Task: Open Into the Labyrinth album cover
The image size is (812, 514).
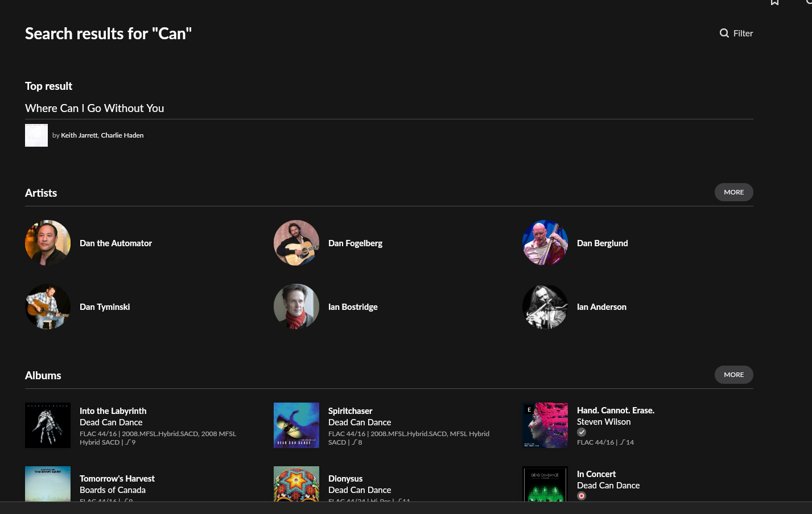Action: 48,425
